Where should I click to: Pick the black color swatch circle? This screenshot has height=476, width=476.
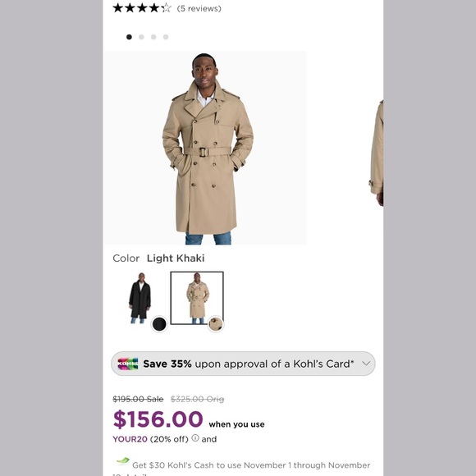159,324
